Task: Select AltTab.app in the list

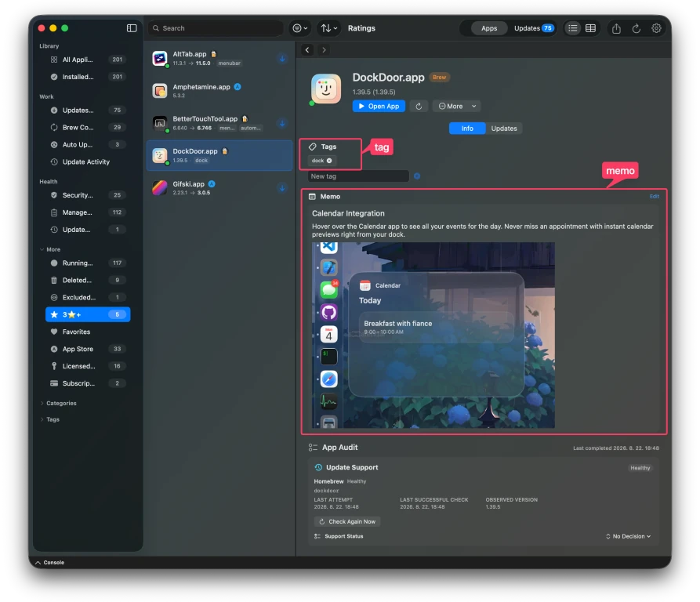Action: (219, 59)
